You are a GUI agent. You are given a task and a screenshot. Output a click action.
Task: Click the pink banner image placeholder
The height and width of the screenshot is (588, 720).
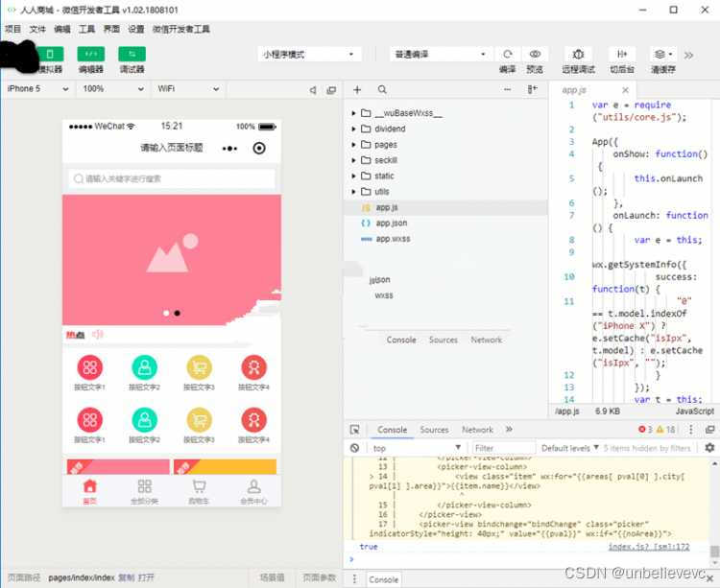172,260
